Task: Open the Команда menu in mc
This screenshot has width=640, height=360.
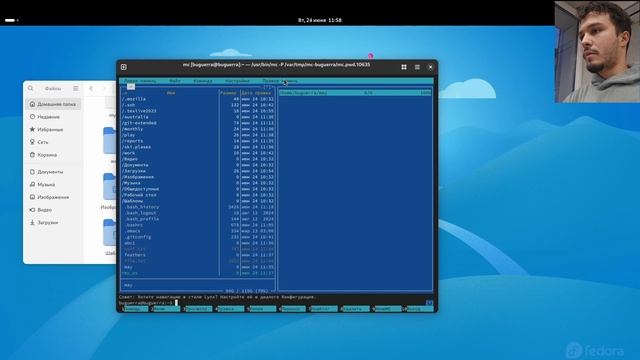Action: click(202, 81)
